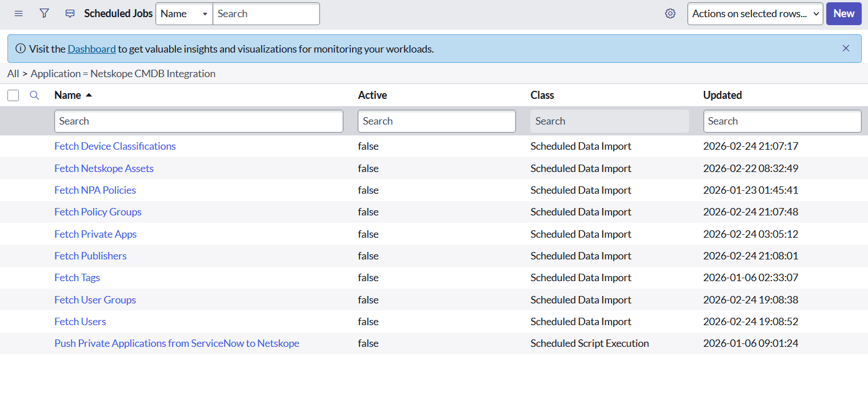Click Active false in Fetch Users row
Viewport: 868px width, 408px height.
tap(368, 322)
